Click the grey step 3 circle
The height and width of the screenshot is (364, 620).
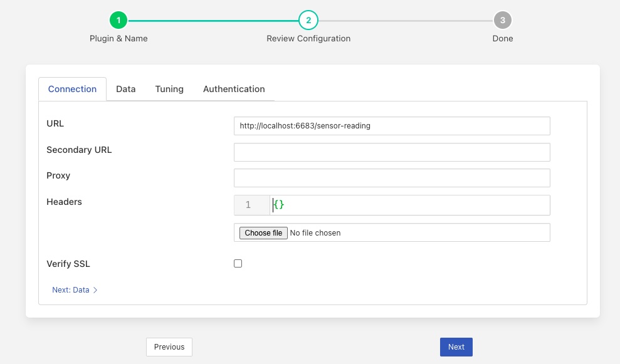[502, 21]
